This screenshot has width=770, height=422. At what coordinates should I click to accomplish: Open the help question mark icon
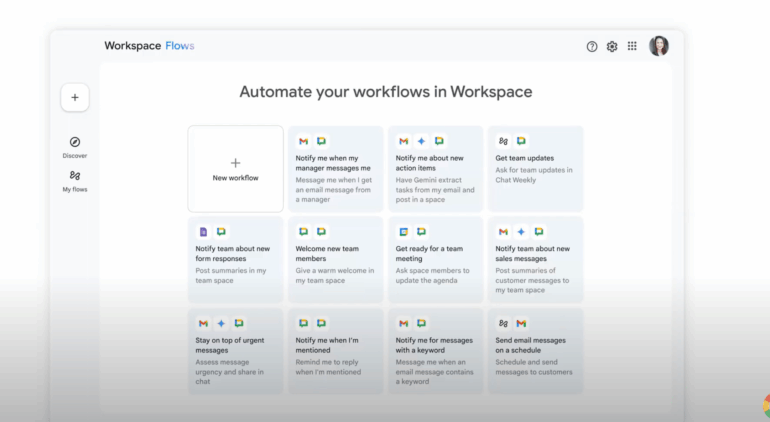pyautogui.click(x=592, y=46)
